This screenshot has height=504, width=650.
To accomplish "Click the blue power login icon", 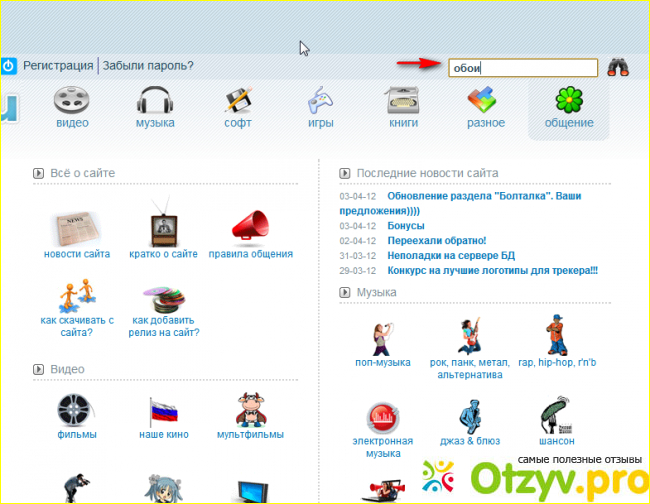I will (9, 66).
